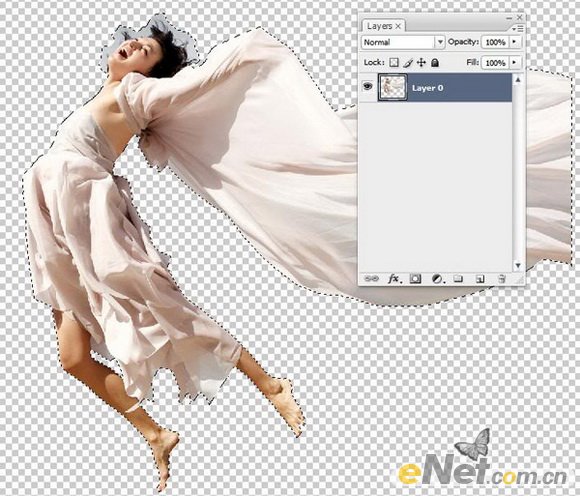The width and height of the screenshot is (580, 496).
Task: Open the fx layer style menu
Action: tap(394, 279)
